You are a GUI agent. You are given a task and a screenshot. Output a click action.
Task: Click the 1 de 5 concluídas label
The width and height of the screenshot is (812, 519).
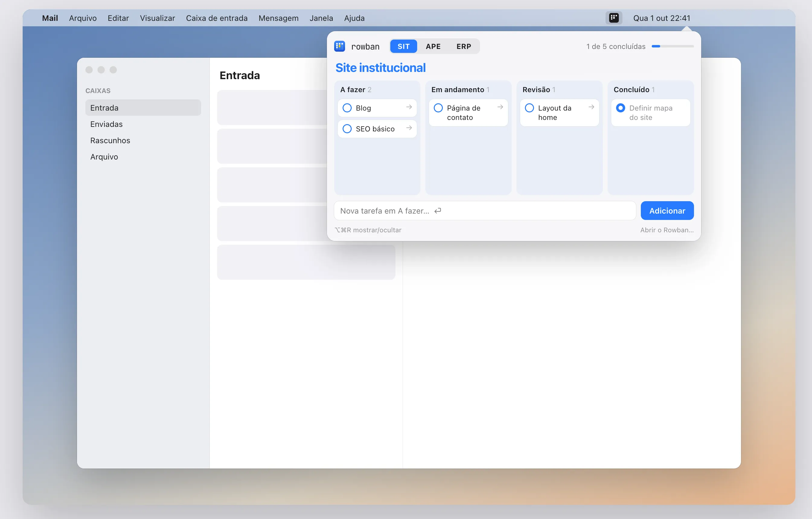(x=616, y=46)
